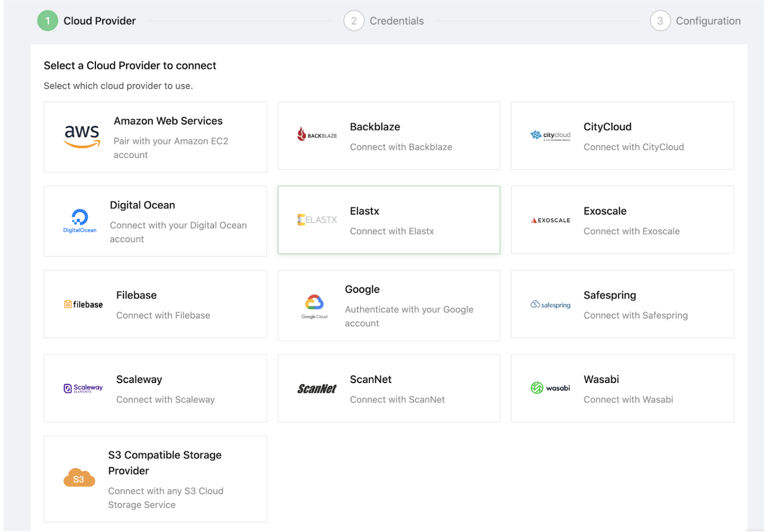
Task: Select the Scaleway logo icon
Action: click(x=83, y=388)
